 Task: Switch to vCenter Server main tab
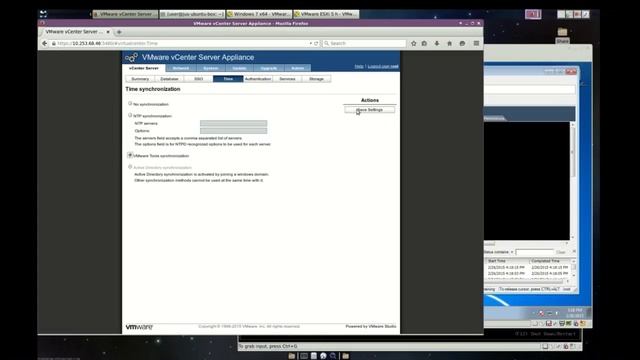pyautogui.click(x=144, y=68)
